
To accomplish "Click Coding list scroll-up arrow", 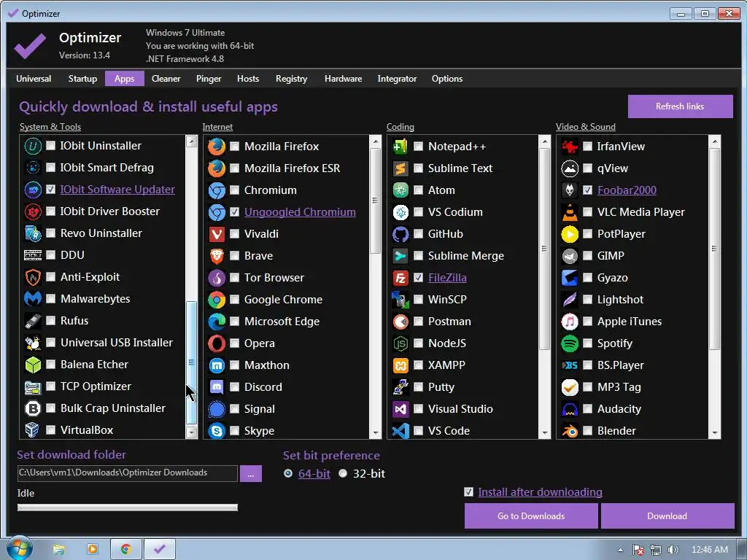I will point(544,142).
